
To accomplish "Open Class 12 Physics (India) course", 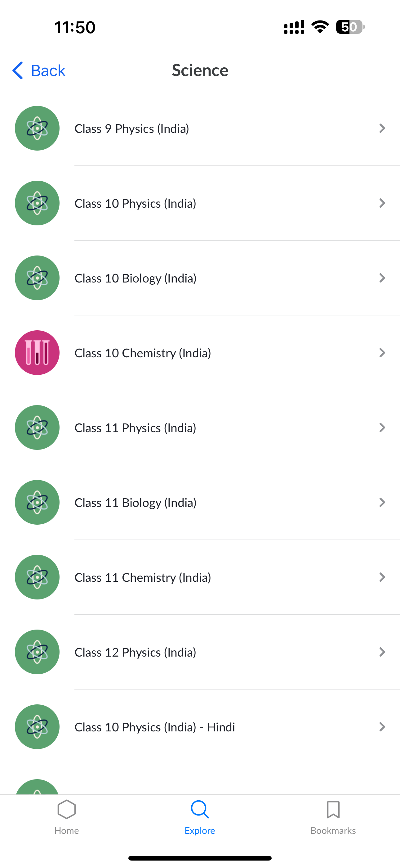I will (136, 652).
